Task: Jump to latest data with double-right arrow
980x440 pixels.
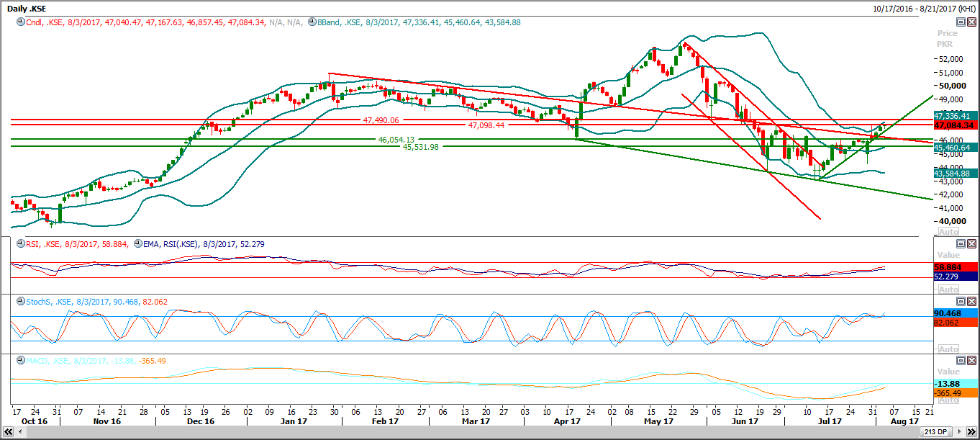Action: [971, 432]
